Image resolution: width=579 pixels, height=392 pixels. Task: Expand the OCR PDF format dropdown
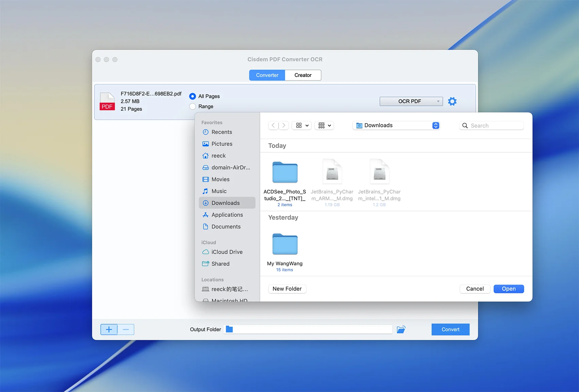coord(411,101)
